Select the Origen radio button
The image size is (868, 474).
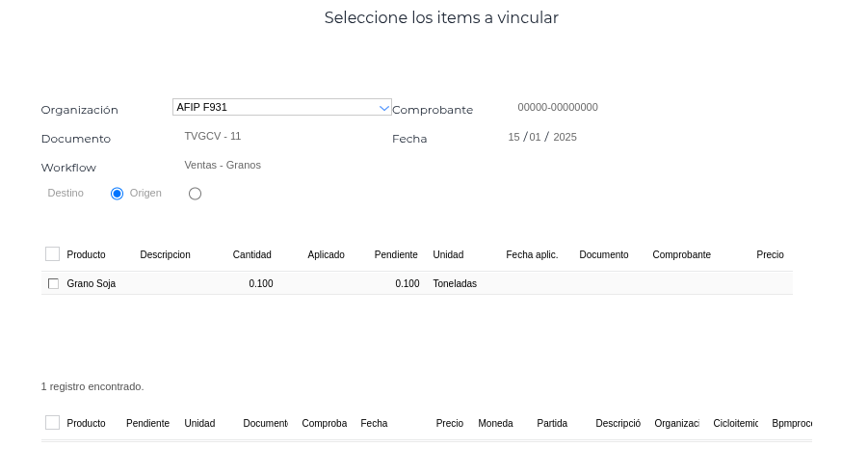pyautogui.click(x=195, y=194)
